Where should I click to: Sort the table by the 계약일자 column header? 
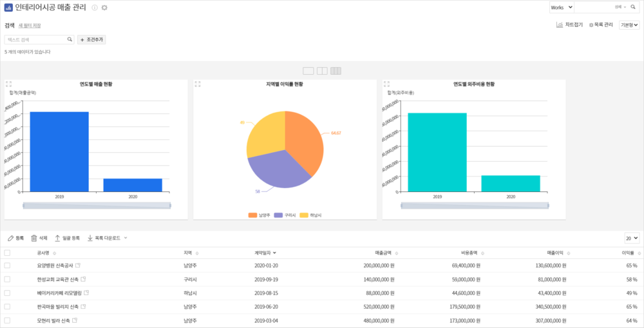[x=265, y=253]
